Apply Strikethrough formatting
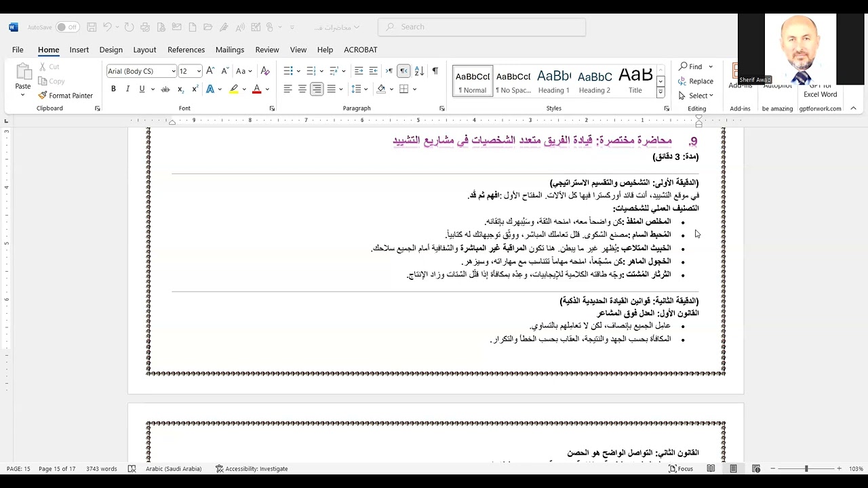 coord(165,89)
